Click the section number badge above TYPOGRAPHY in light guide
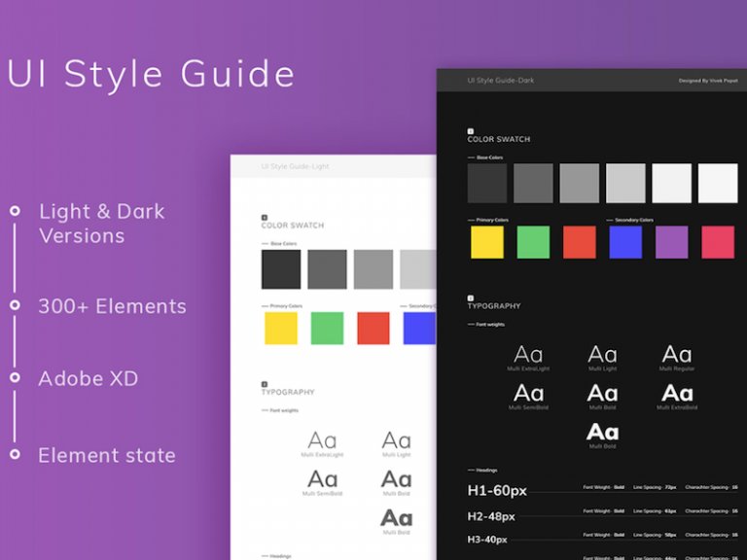The width and height of the screenshot is (747, 560). pos(265,384)
